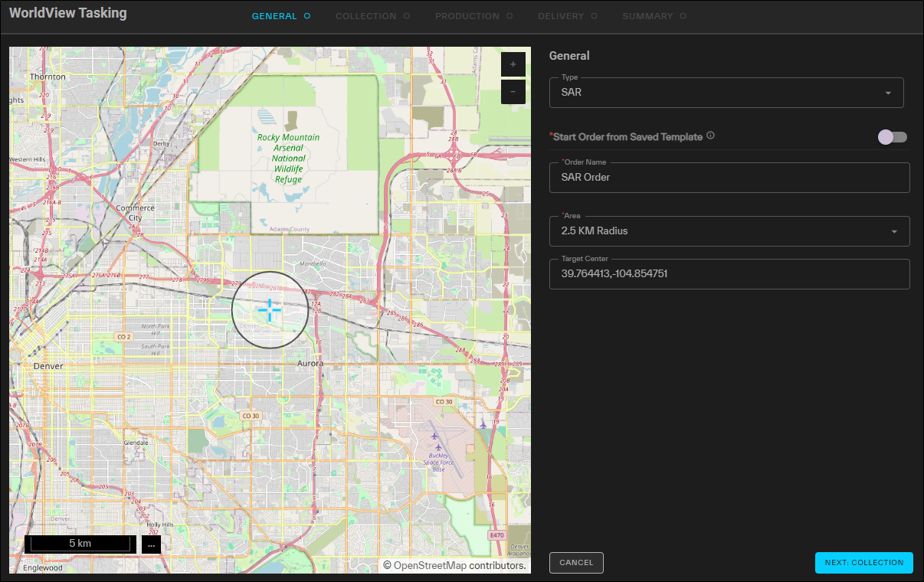This screenshot has height=582, width=924.
Task: Click the Area dropdown arrow
Action: (893, 232)
